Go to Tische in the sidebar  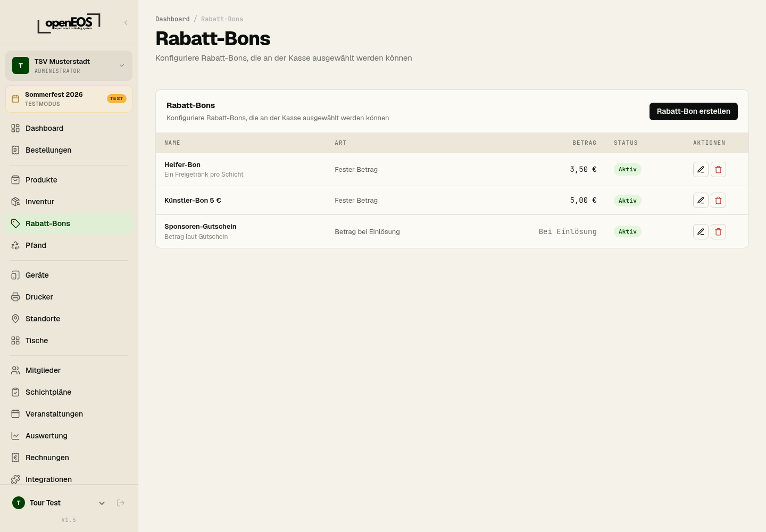pos(69,340)
